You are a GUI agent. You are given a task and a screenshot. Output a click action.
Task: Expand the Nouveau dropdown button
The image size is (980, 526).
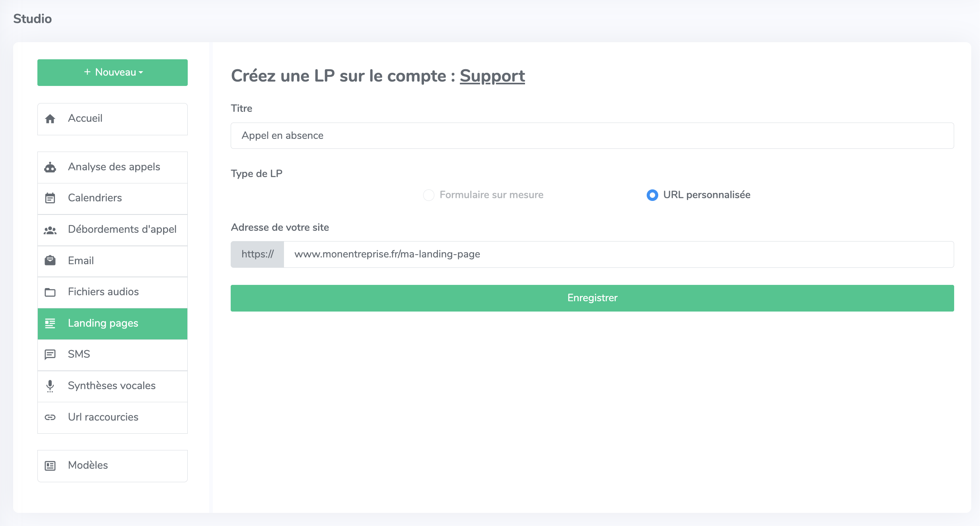(113, 72)
